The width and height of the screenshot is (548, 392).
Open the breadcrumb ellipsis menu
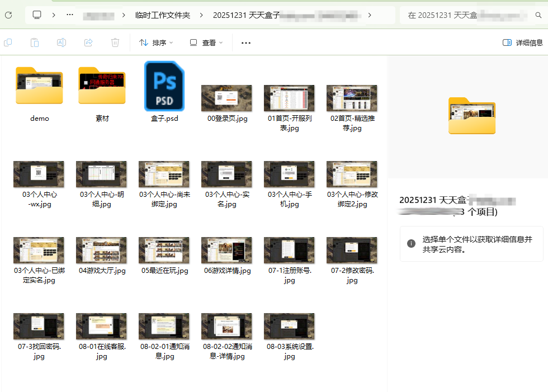pos(69,15)
